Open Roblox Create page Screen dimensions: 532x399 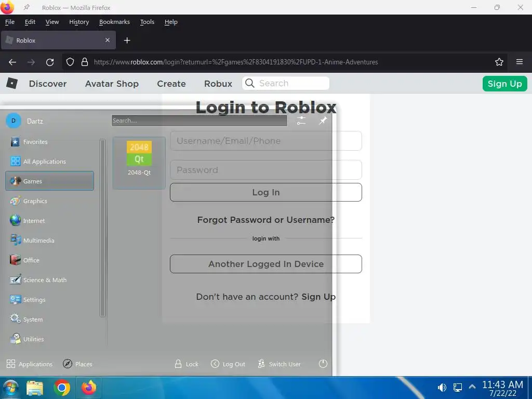[x=171, y=84]
